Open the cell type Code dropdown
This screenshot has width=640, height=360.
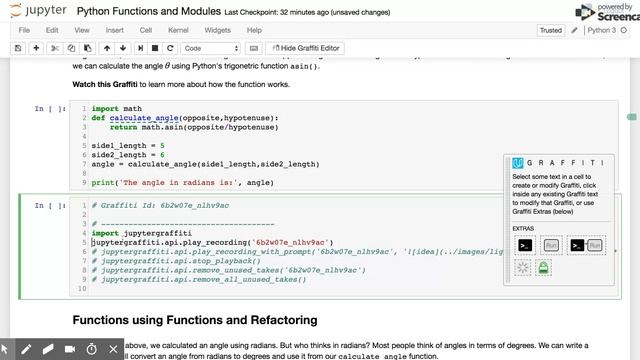click(x=211, y=48)
